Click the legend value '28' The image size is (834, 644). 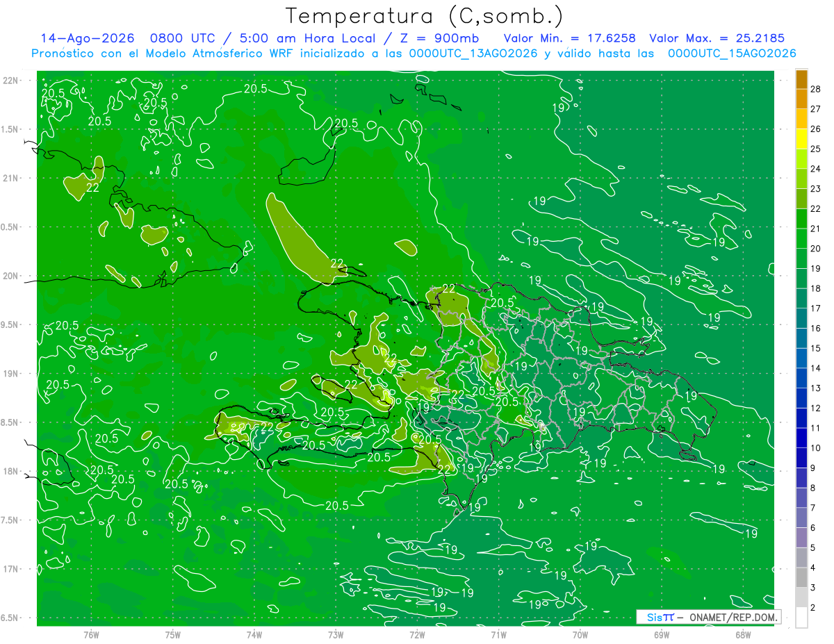816,89
